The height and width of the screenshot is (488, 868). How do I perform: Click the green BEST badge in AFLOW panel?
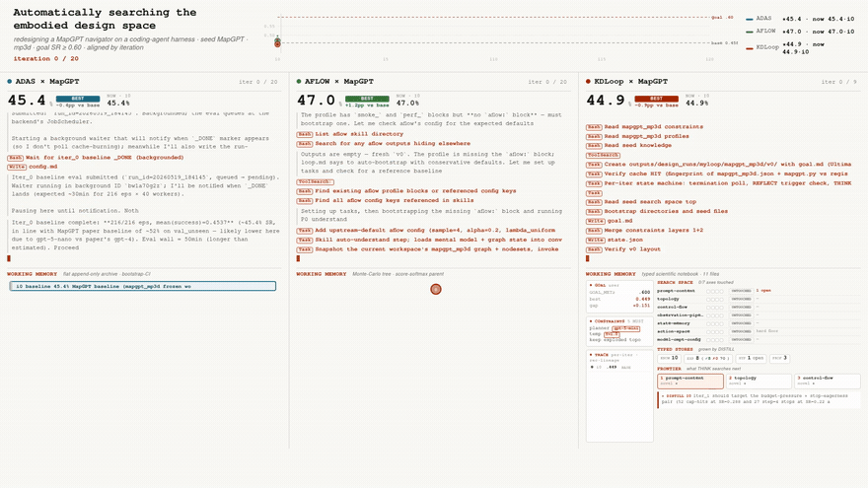click(x=367, y=99)
